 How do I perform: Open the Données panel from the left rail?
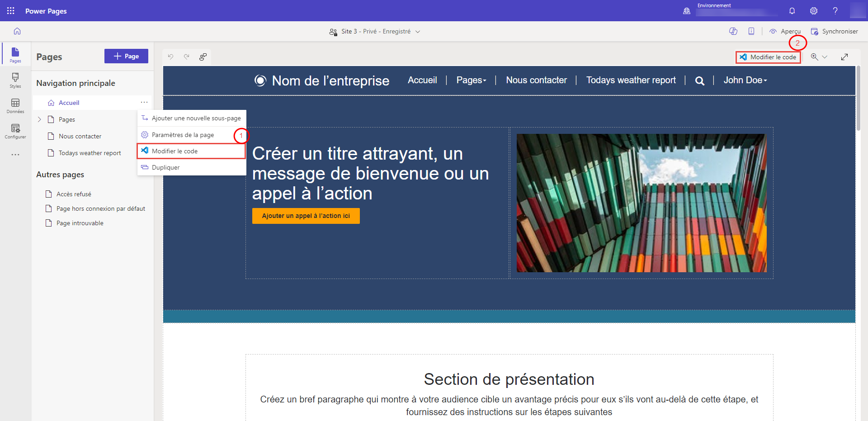click(x=15, y=105)
